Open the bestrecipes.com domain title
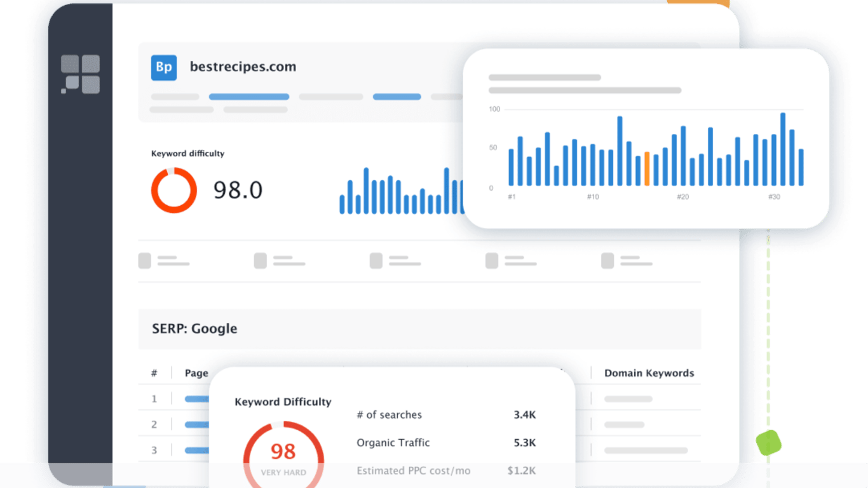The width and height of the screenshot is (868, 488). click(243, 67)
